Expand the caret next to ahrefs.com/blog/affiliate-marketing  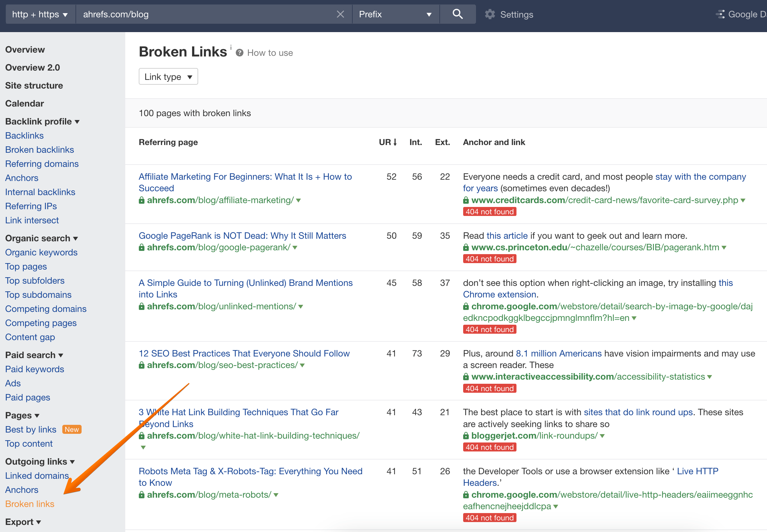coord(299,200)
